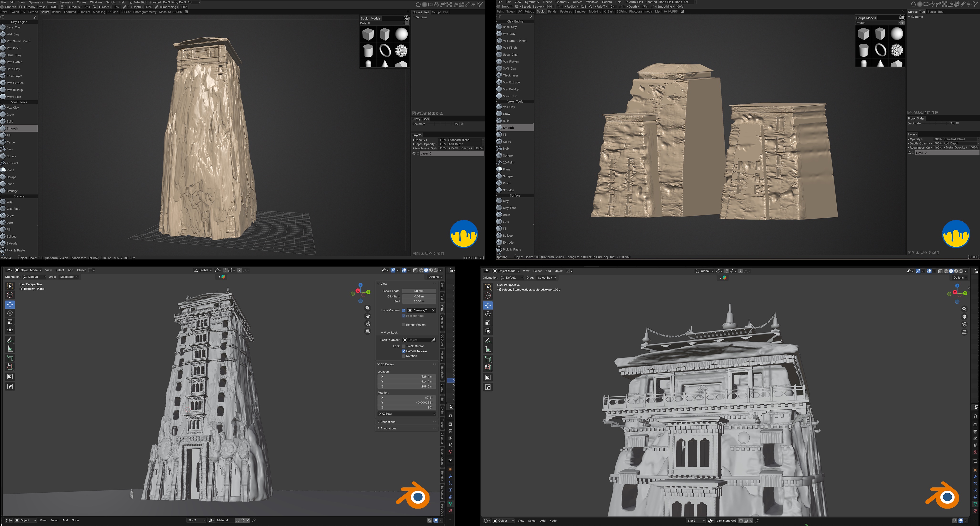Activate Select Box tool in bottom-right Blender toolbar

point(488,287)
